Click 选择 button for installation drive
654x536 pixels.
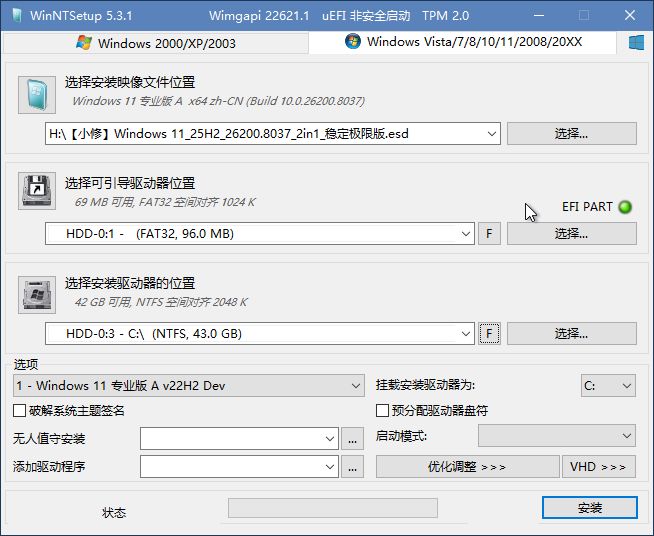[572, 334]
